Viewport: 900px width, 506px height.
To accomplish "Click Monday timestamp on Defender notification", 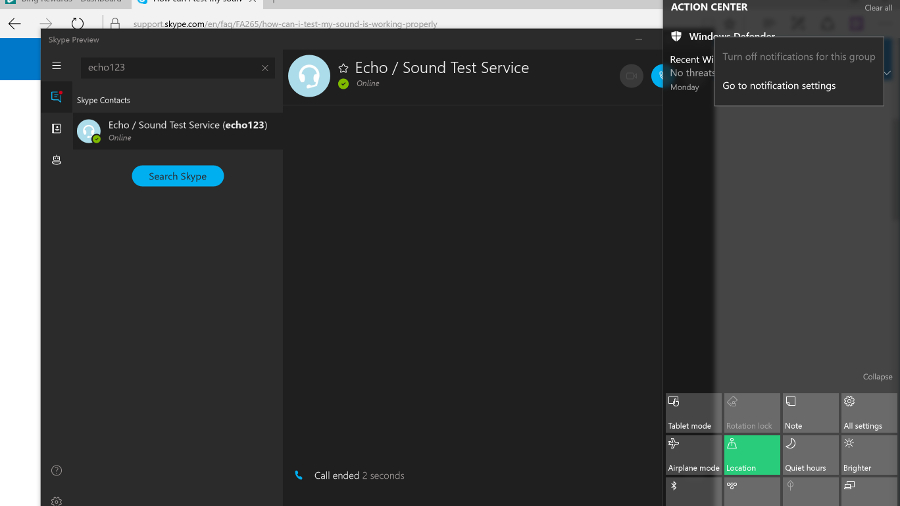I will [x=685, y=87].
